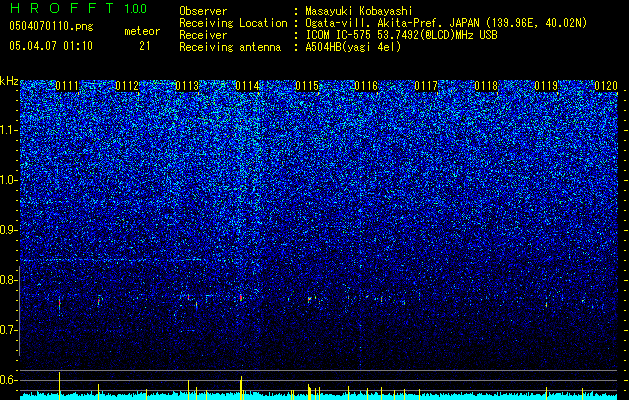Click the HROFFT 1.0.0 title text

pos(78,8)
